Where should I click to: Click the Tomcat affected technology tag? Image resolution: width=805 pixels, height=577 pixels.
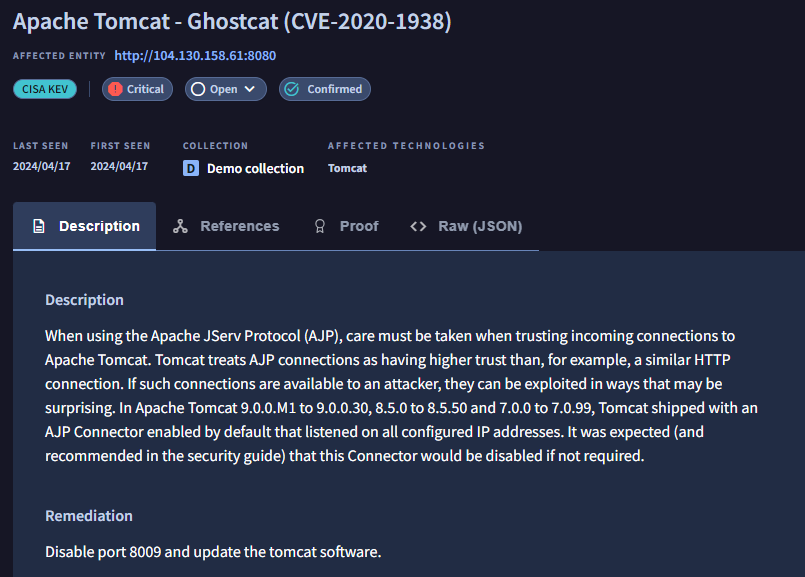click(347, 168)
